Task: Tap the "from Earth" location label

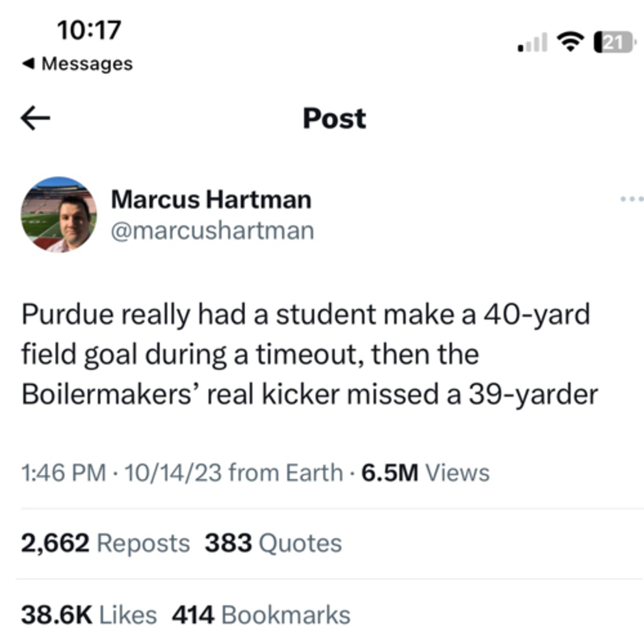Action: pyautogui.click(x=286, y=473)
